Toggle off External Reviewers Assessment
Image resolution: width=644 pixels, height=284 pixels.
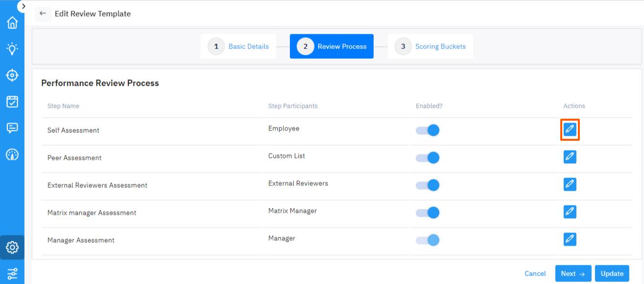pyautogui.click(x=427, y=185)
